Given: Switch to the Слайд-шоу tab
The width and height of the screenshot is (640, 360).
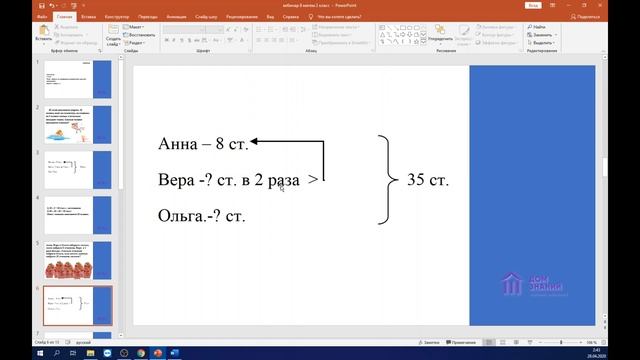Looking at the screenshot, I should [206, 17].
